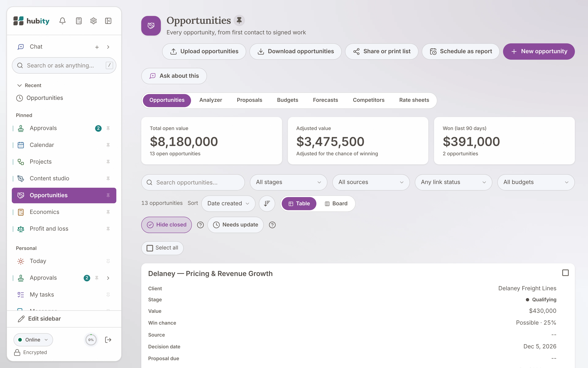Collapse the Recent section
The width and height of the screenshot is (588, 368).
[29, 85]
